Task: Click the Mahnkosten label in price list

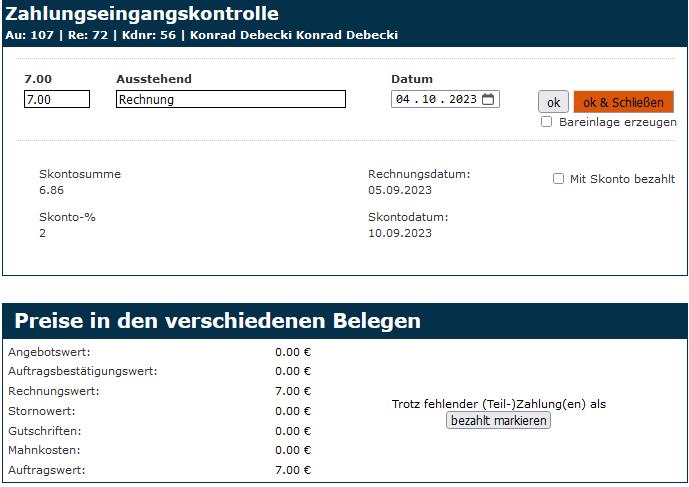Action: [x=45, y=450]
